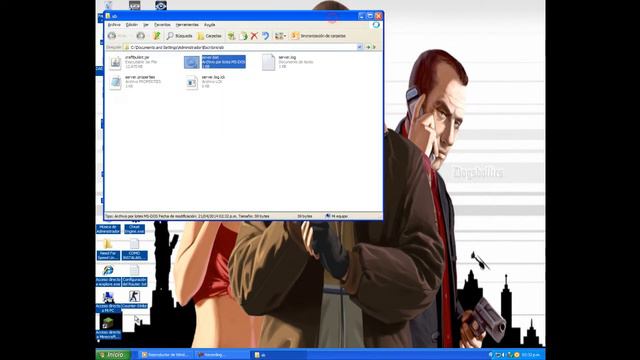This screenshot has width=640, height=360.
Task: Select the server.log text document icon
Action: point(269,62)
